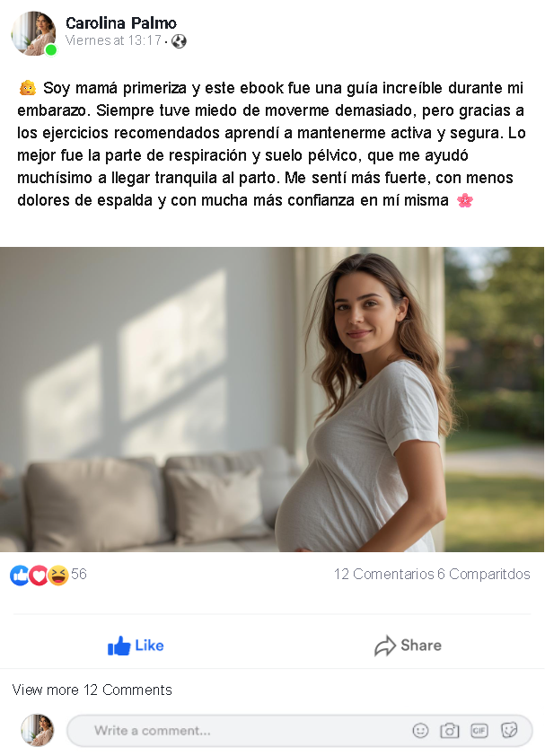
Task: Insert a GIF into the comment
Action: pyautogui.click(x=479, y=731)
